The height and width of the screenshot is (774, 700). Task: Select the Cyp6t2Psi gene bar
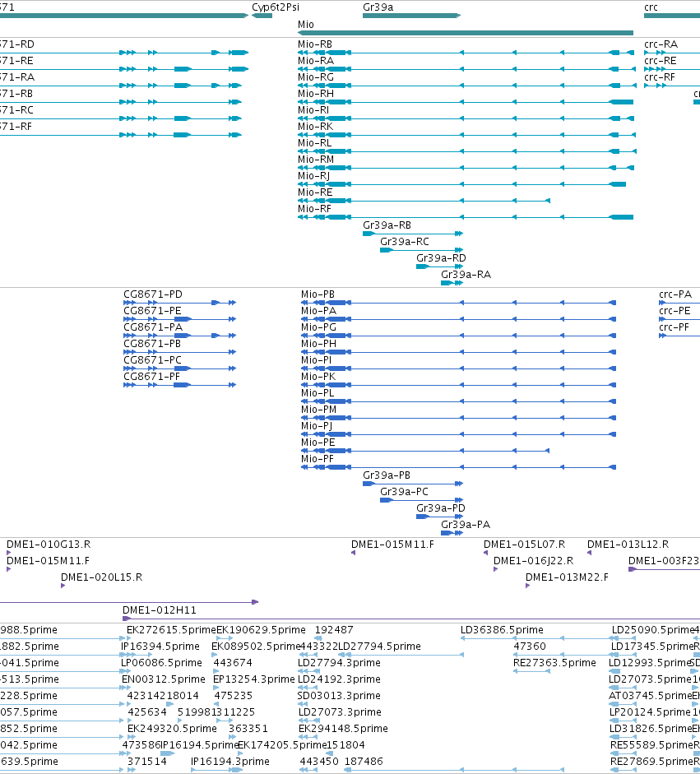tap(262, 16)
